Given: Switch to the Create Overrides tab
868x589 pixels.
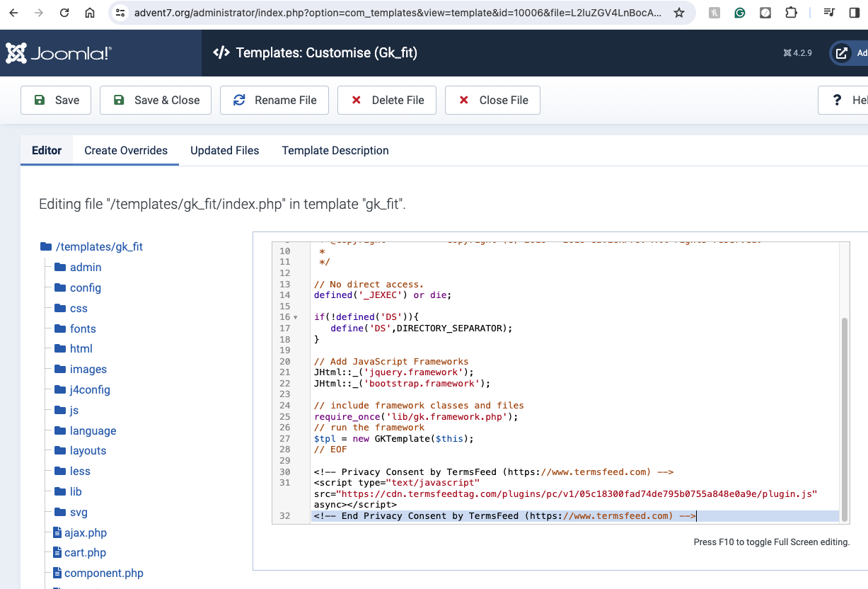Looking at the screenshot, I should click(x=126, y=150).
